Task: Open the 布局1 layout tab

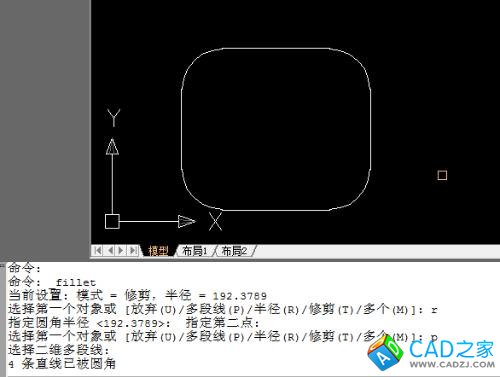Action: pos(195,251)
